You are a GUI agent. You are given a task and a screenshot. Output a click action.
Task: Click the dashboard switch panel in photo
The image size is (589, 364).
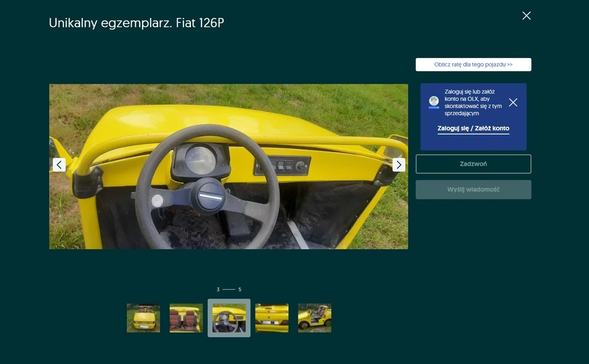282,165
